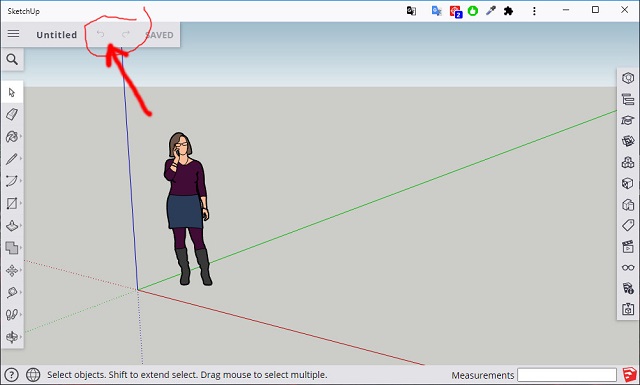Open the Search tools magnifier
Viewport: 640px width, 385px height.
pyautogui.click(x=12, y=60)
